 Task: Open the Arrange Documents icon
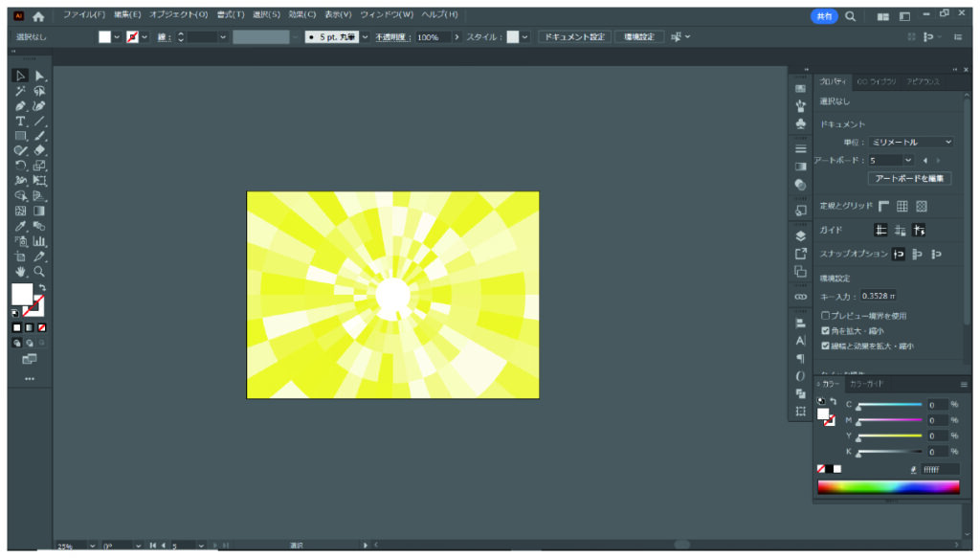[882, 17]
